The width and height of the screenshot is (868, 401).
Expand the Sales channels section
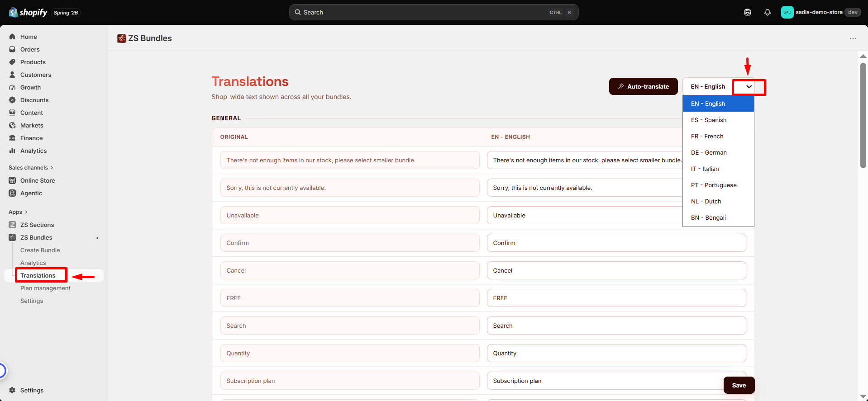tap(31, 168)
